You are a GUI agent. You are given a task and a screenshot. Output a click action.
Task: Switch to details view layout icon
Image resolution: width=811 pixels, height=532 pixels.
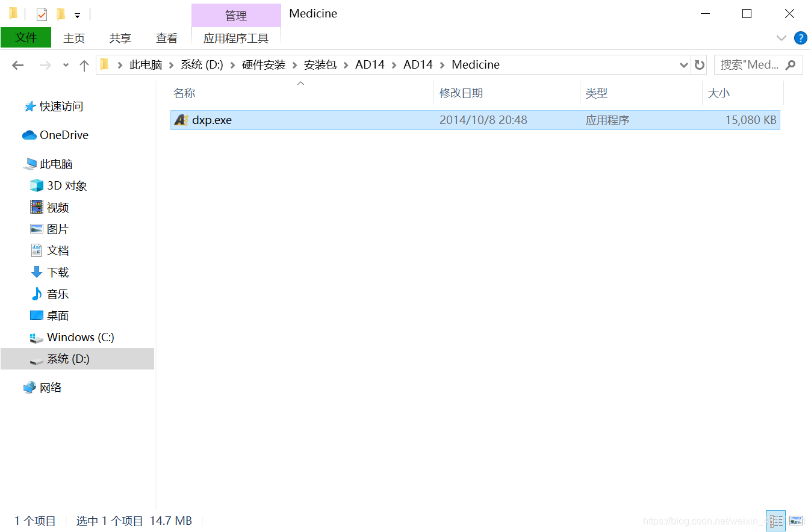coord(775,521)
